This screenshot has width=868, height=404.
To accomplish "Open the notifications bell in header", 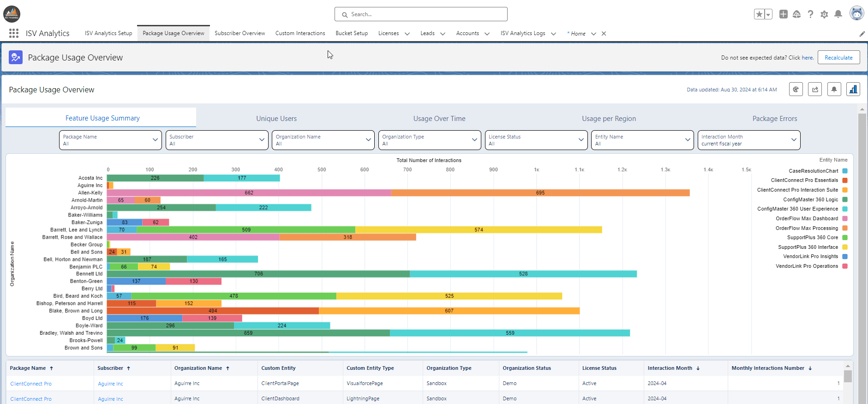I will pos(838,14).
